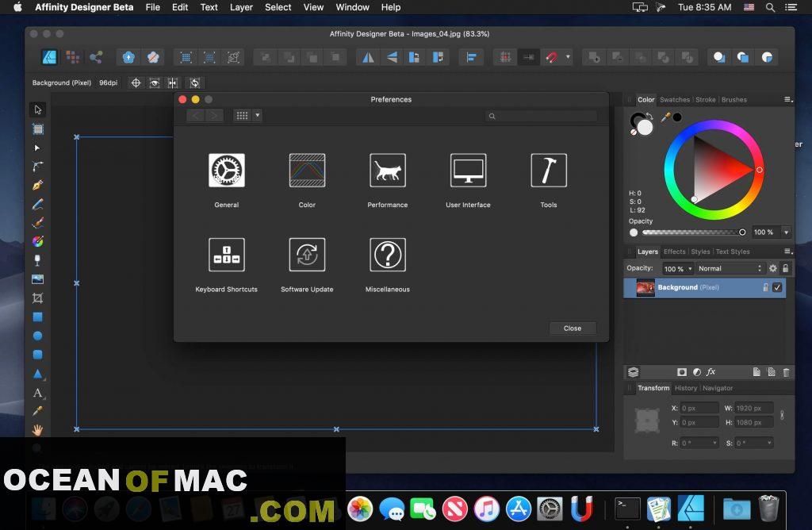Select the Vector Crop tool

(x=37, y=298)
